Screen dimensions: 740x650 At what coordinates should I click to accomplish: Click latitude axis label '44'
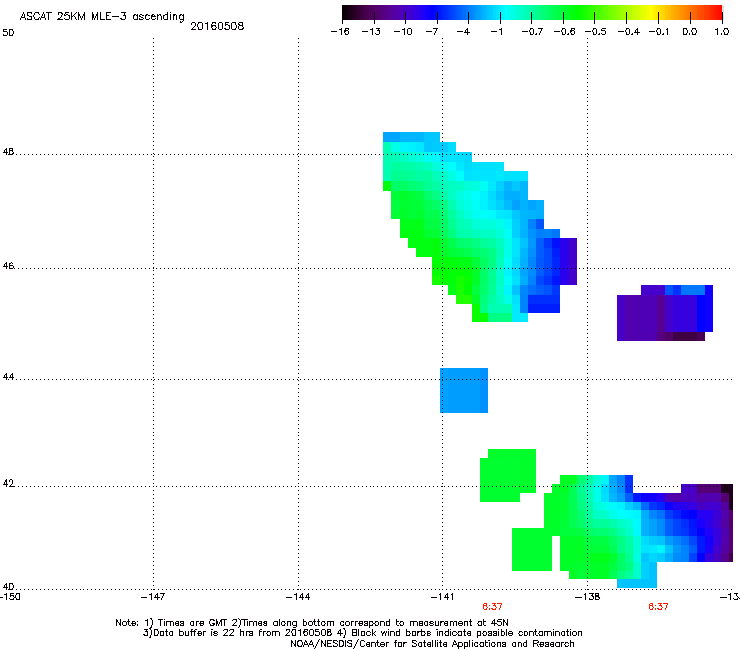click(x=8, y=377)
